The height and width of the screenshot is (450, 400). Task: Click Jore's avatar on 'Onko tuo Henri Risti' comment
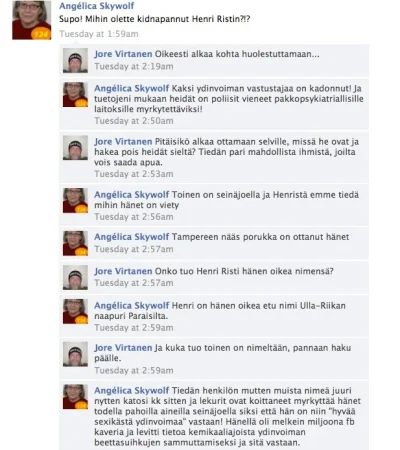pyautogui.click(x=75, y=278)
